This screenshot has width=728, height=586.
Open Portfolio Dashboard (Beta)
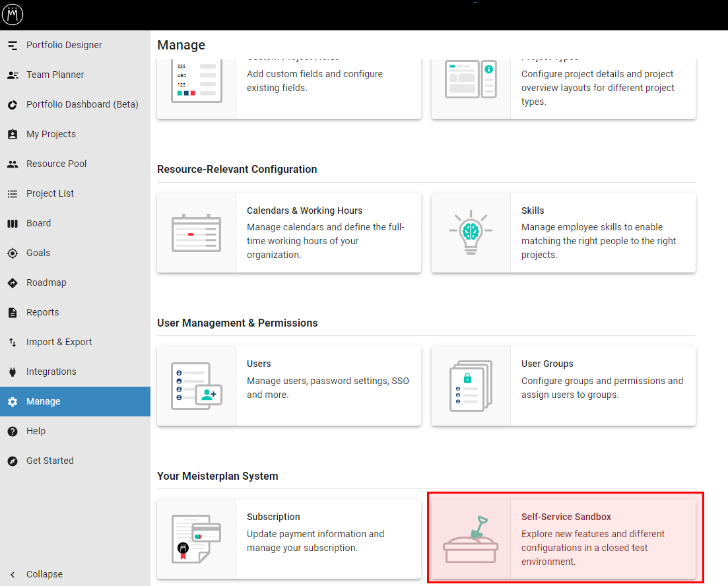tap(75, 104)
